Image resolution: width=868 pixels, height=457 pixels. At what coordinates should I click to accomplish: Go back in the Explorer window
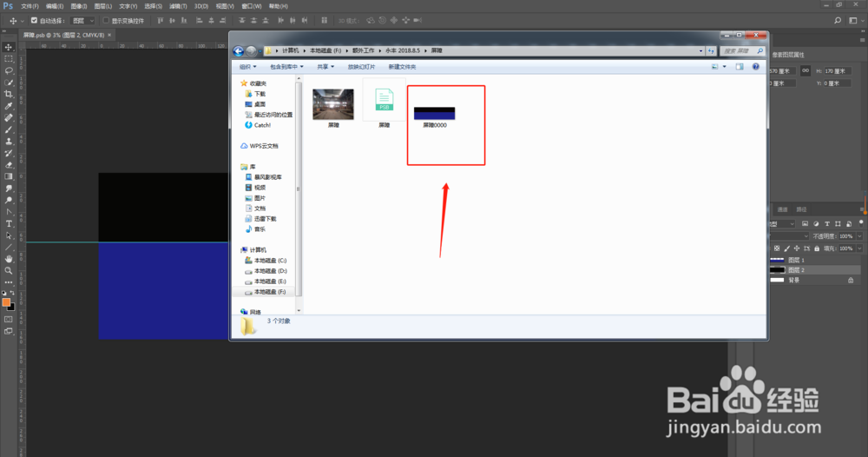(239, 51)
